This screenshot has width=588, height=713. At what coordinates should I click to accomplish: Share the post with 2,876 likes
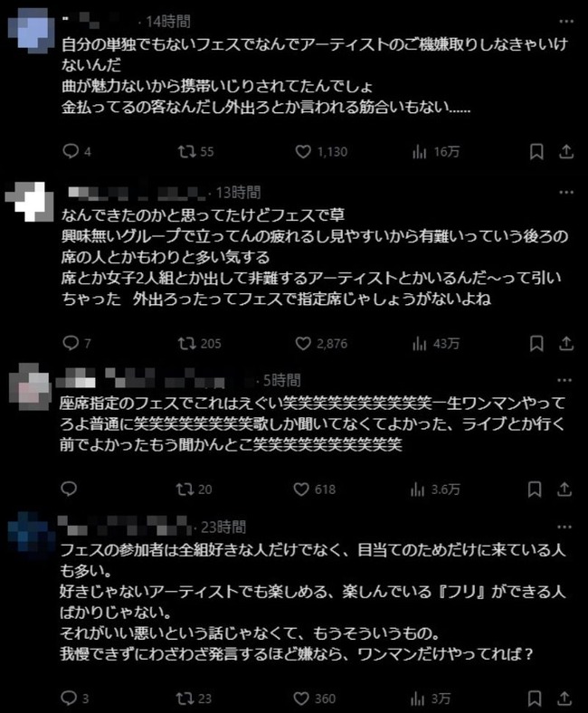[x=565, y=344]
